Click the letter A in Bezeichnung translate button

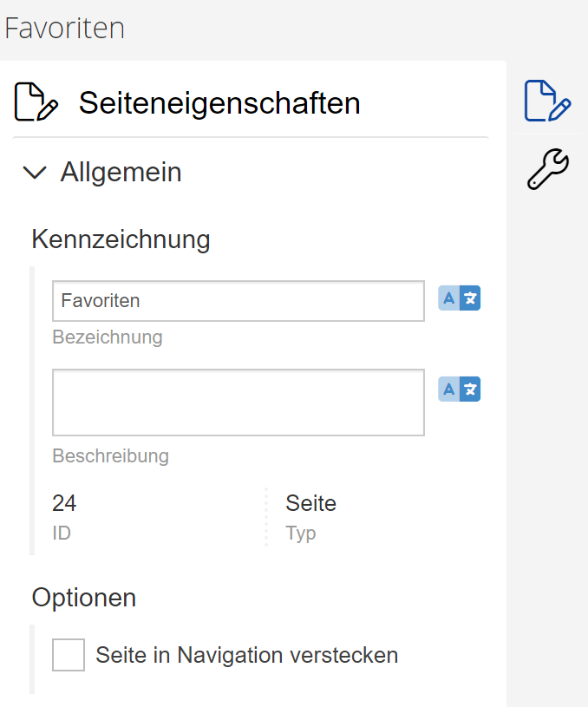(448, 298)
